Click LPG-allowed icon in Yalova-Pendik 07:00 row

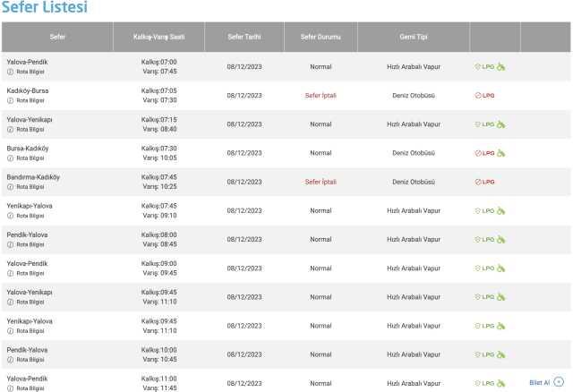[484, 67]
